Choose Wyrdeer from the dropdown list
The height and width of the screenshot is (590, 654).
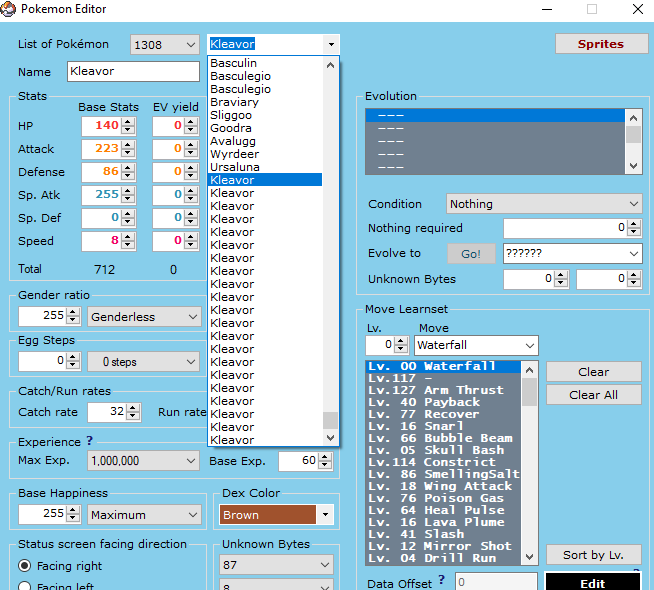point(234,154)
